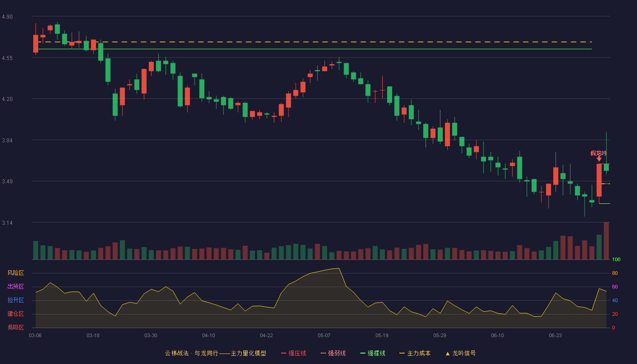The width and height of the screenshot is (637, 364).
Task: Click the dashed yellow 主力成本 line on chart
Action: coord(314,42)
